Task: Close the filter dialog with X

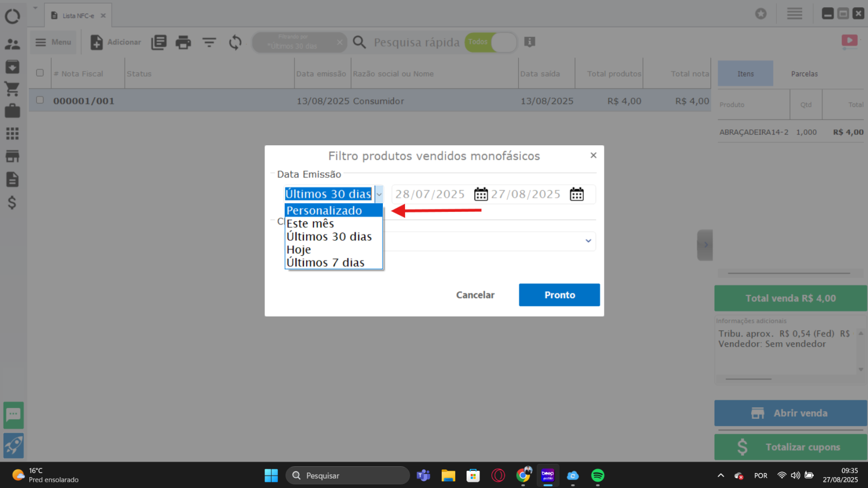Action: (593, 155)
